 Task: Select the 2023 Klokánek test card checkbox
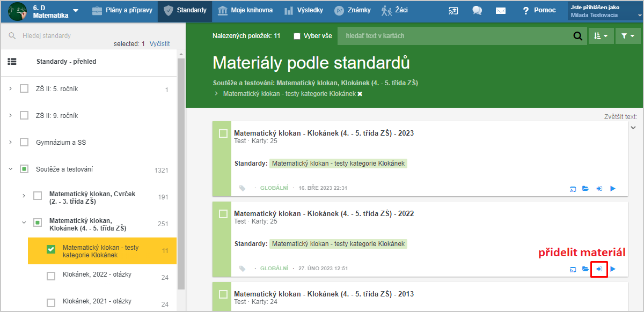tap(223, 133)
